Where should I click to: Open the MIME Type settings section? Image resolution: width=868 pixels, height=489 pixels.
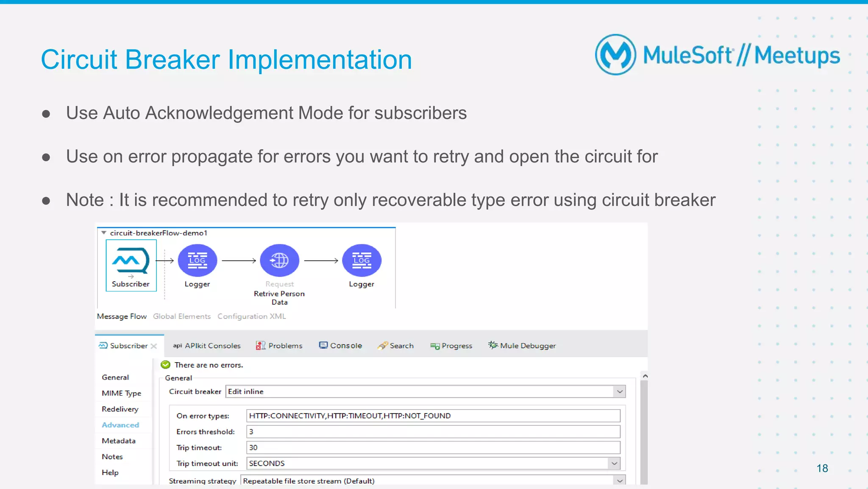(x=121, y=393)
